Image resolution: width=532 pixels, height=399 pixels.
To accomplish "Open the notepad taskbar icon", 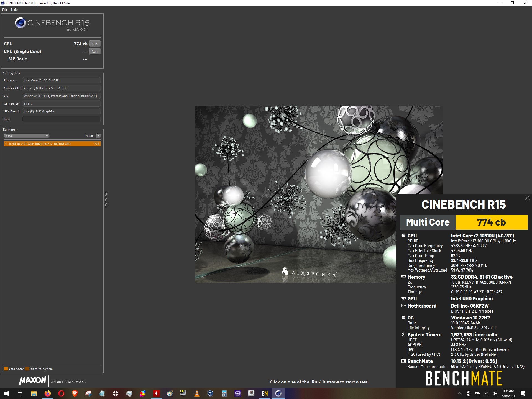I will 102,393.
